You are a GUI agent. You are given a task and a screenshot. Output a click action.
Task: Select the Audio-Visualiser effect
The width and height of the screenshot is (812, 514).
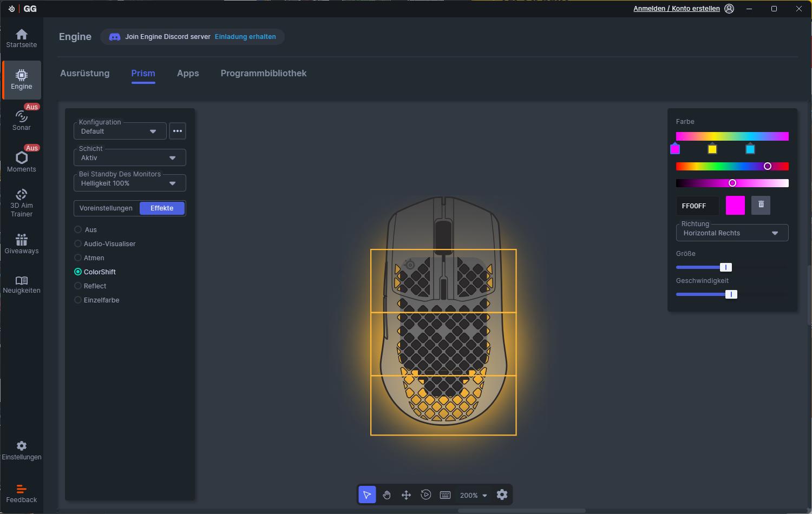tap(78, 244)
